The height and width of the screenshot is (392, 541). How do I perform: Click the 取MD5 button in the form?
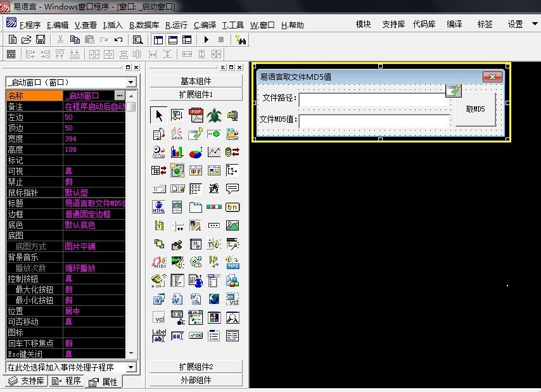[x=476, y=110]
